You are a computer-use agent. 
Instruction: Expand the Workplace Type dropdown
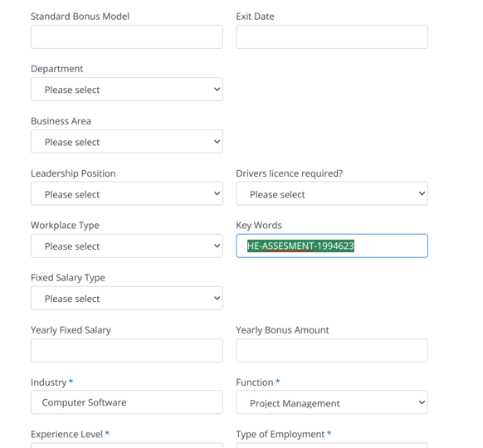coord(127,246)
